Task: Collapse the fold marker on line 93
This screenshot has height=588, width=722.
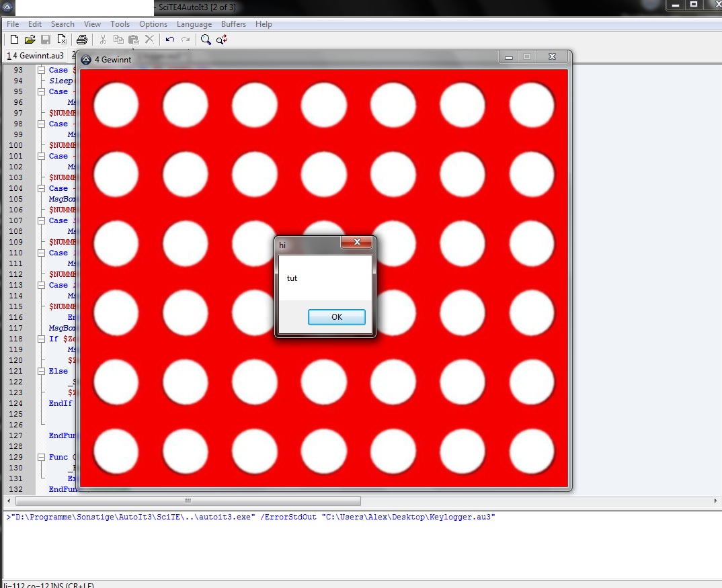Action: tap(41, 70)
